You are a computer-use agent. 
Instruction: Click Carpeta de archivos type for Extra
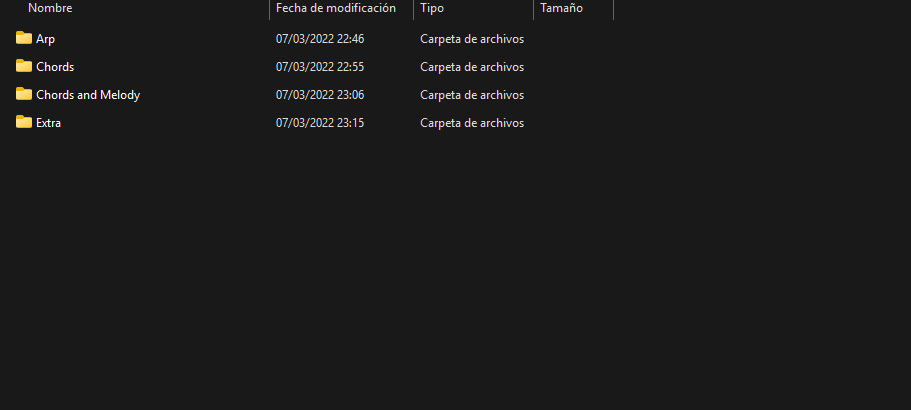click(472, 123)
